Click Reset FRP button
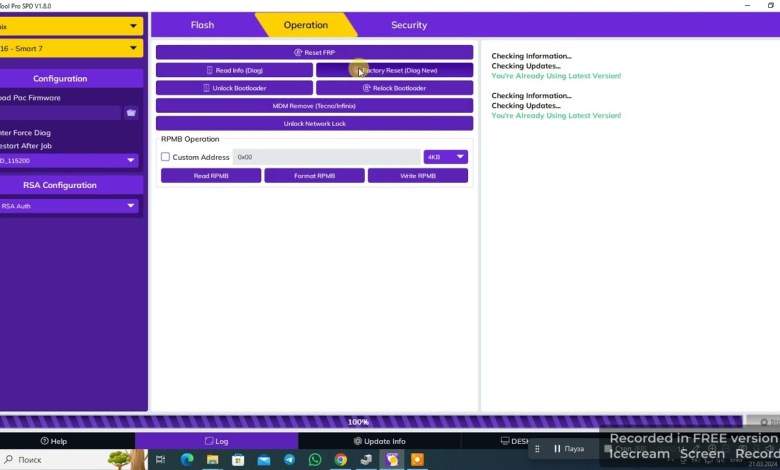This screenshot has height=470, width=780. tap(314, 52)
